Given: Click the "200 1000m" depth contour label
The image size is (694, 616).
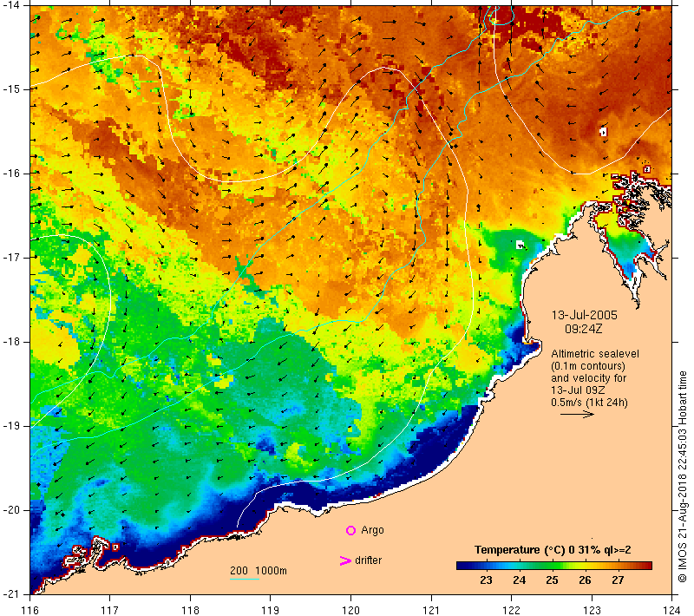Looking at the screenshot, I should (259, 570).
